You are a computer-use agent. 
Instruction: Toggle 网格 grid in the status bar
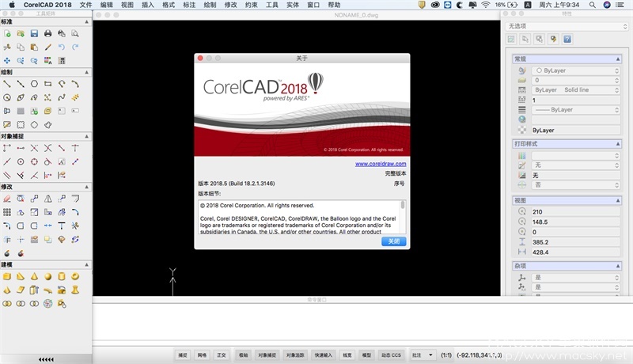pos(202,355)
